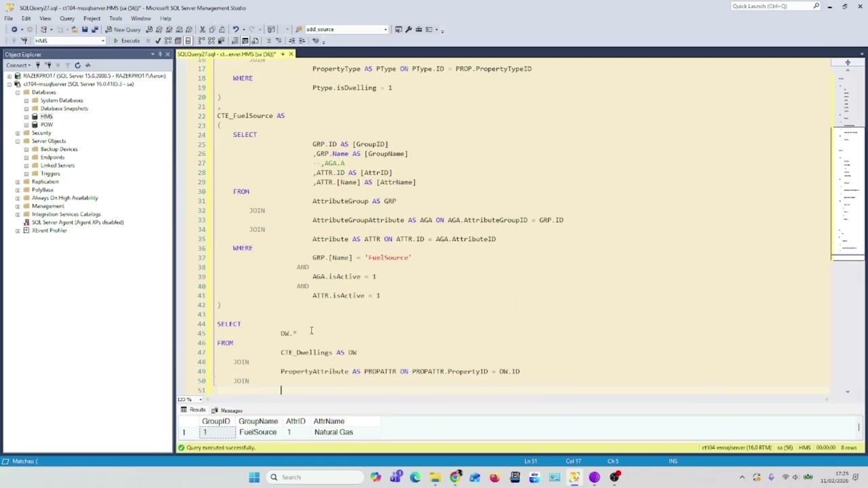Open the Edit menu
This screenshot has height=488, width=868.
pos(26,18)
